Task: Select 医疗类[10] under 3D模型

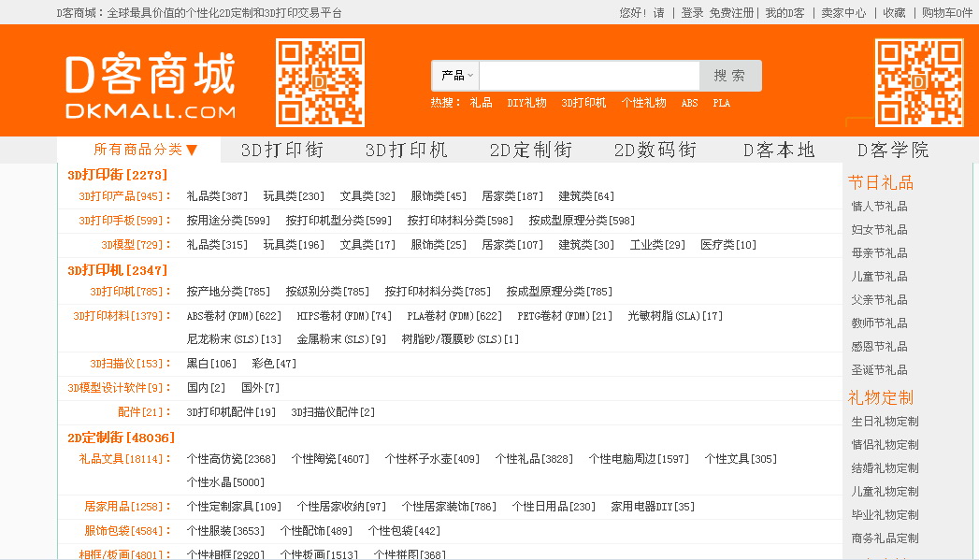Action: (x=728, y=245)
